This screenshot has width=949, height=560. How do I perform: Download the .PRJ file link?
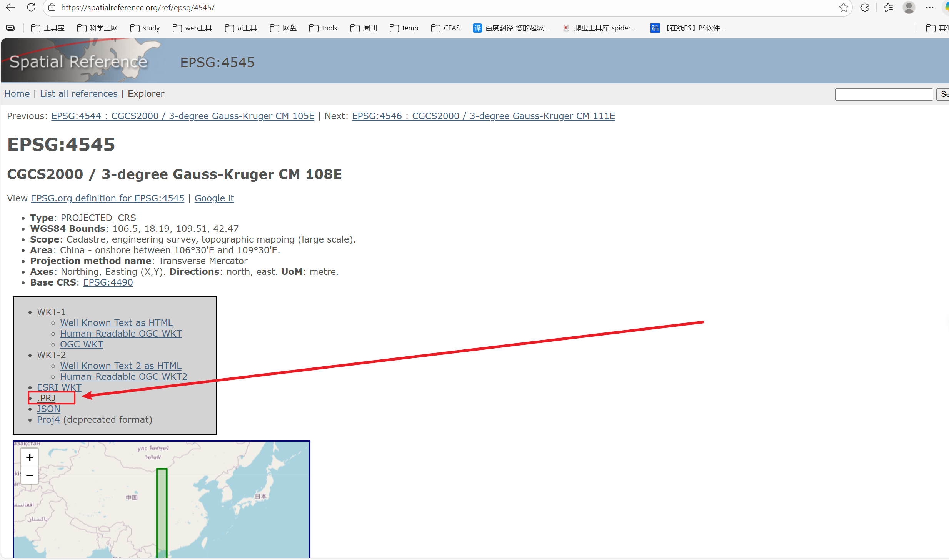click(x=47, y=398)
